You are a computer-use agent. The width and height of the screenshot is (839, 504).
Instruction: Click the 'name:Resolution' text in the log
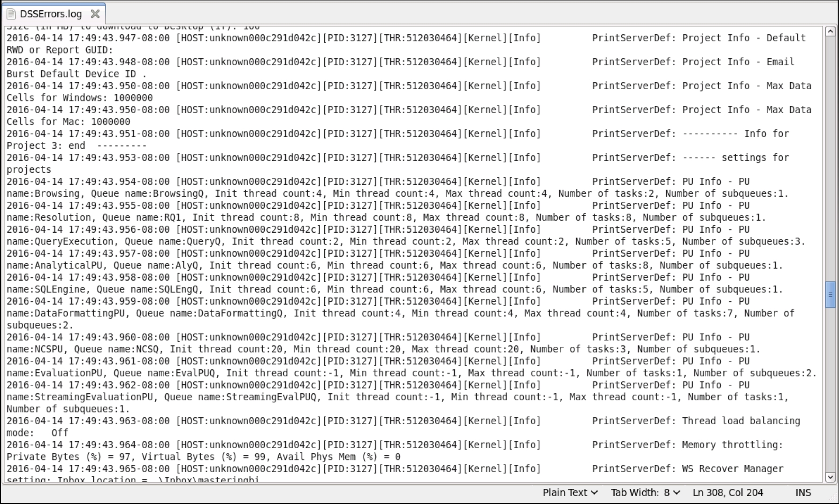(x=49, y=218)
